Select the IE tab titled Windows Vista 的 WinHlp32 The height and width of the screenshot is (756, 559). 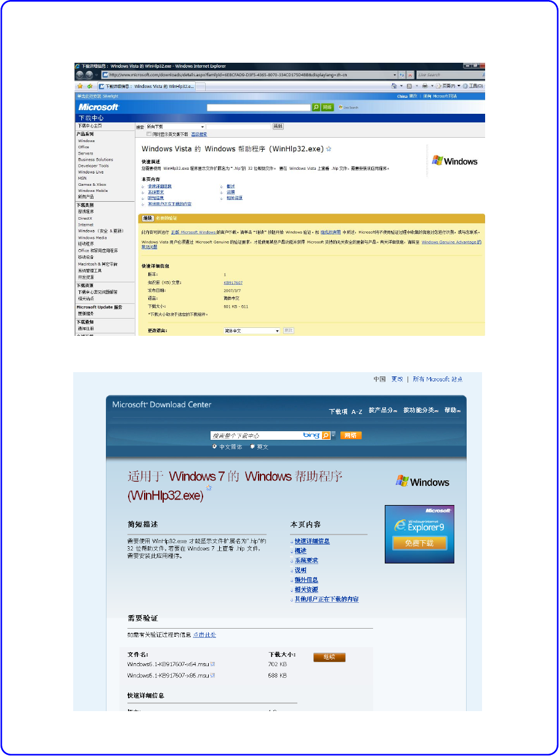click(x=147, y=86)
